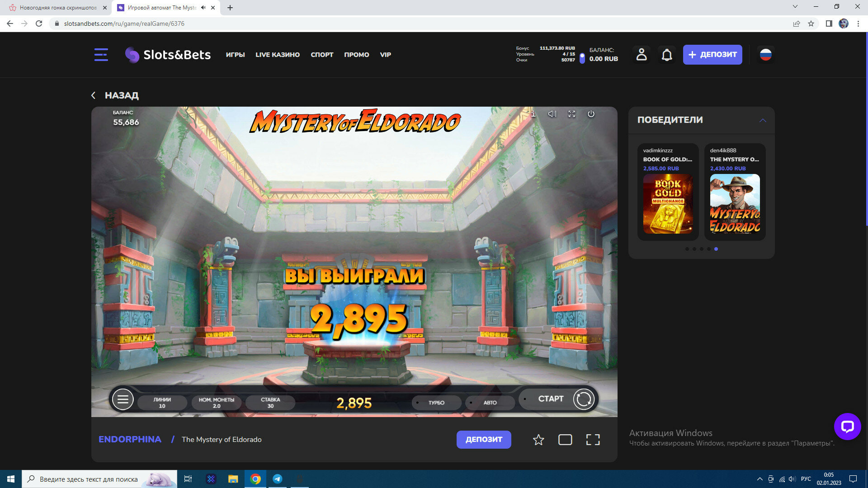Enter fullscreen with bracket icon
This screenshot has width=868, height=488.
(x=593, y=440)
